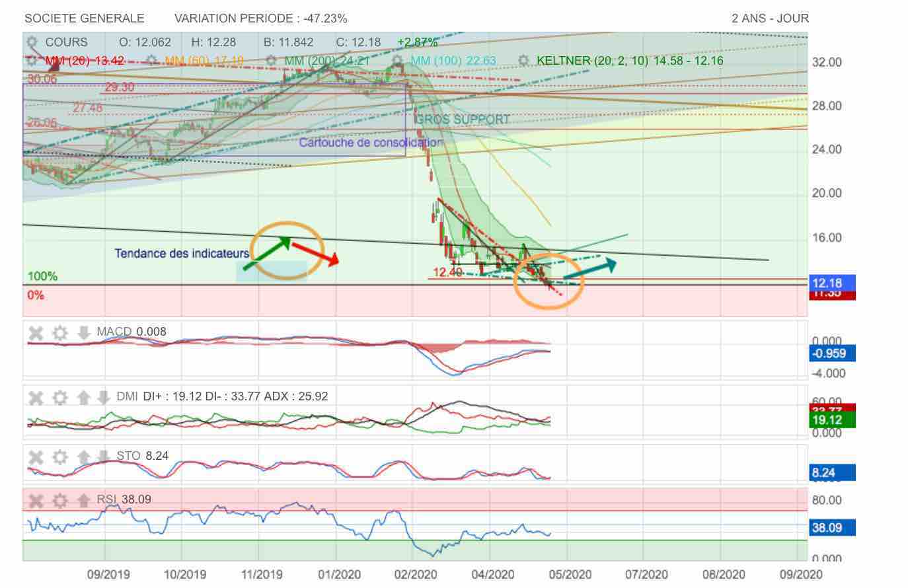
Task: Click the 32.00 price axis label
Action: 827,62
